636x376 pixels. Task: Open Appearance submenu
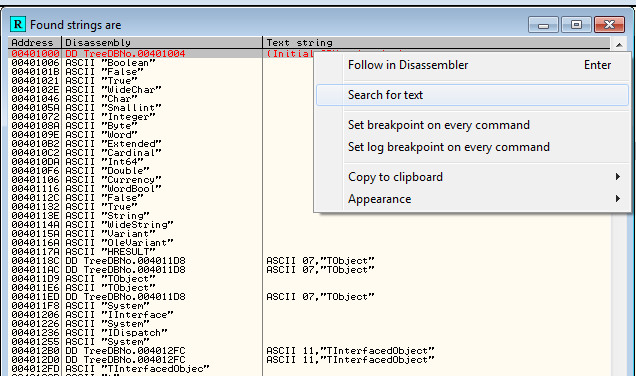point(472,199)
